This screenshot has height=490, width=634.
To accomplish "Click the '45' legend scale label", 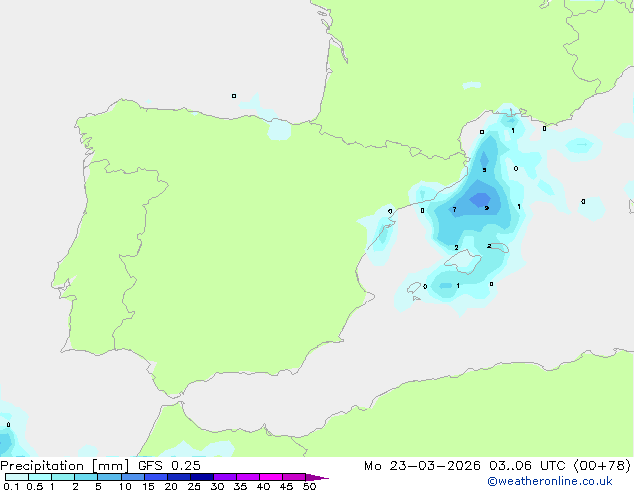I will pyautogui.click(x=286, y=486).
